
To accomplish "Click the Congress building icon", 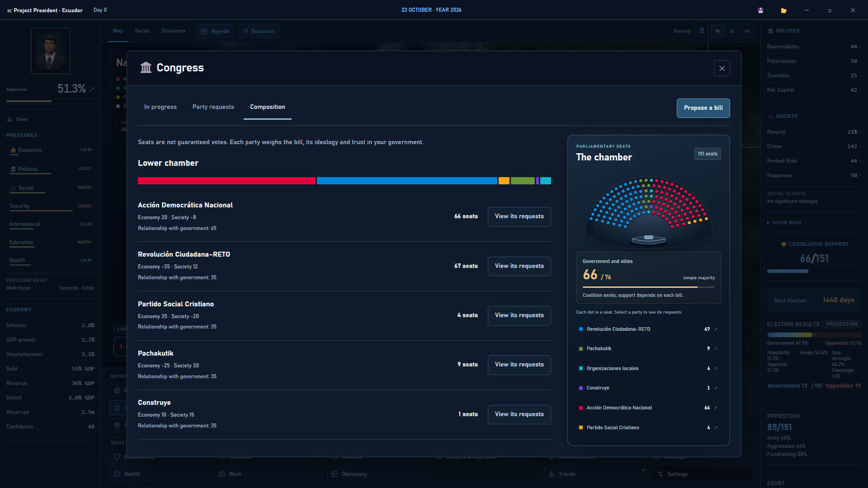I will [146, 67].
